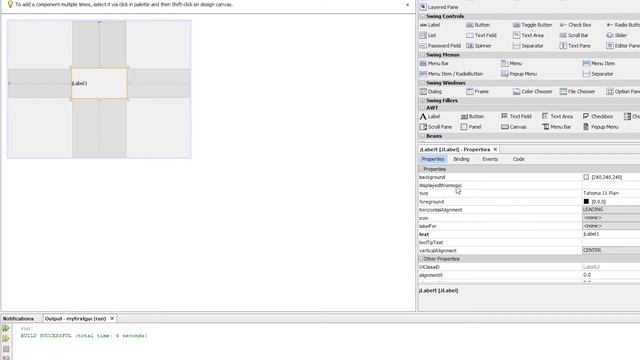This screenshot has width=640, height=360.
Task: Open the Code tab in properties
Action: 518,159
